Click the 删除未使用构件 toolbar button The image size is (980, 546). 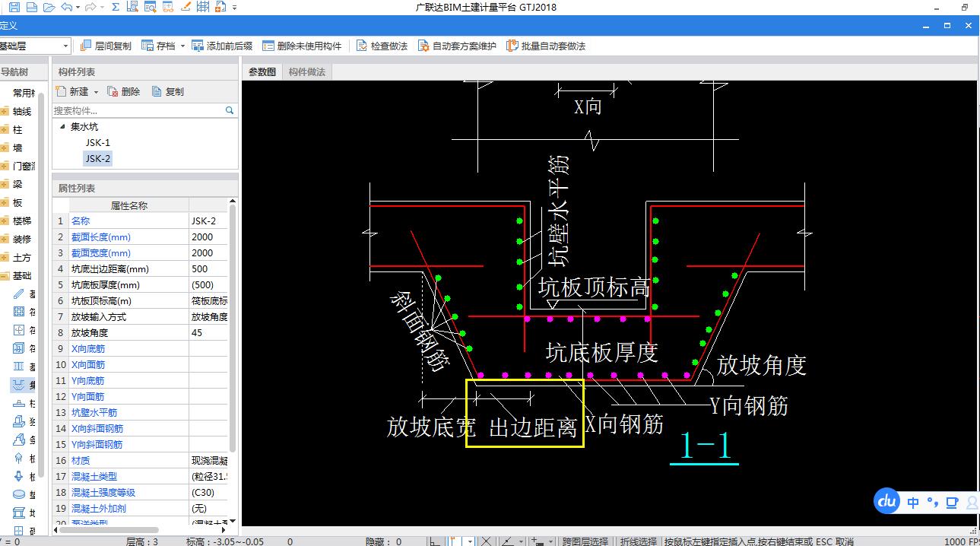coord(302,46)
